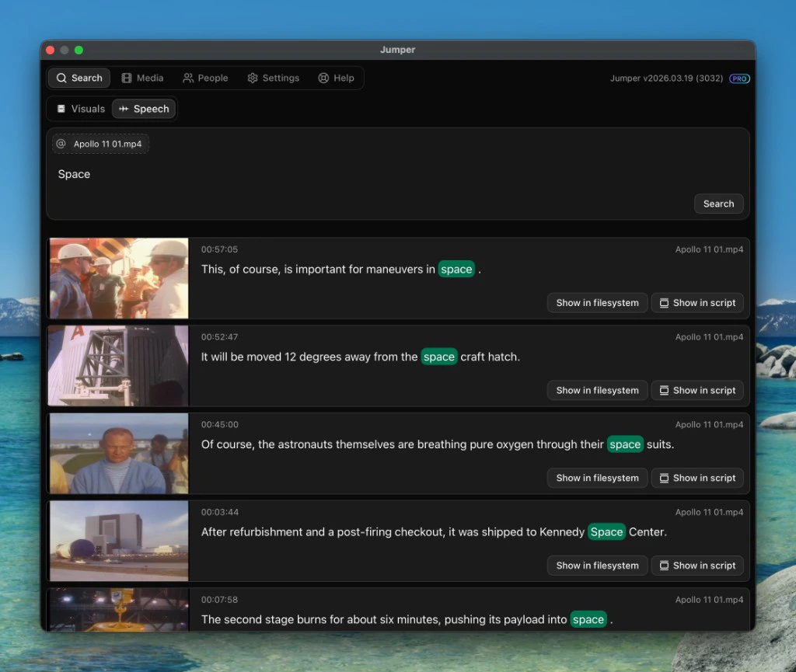Expand the highlighted 'space' match at 00:57:05
The height and width of the screenshot is (672, 796).
[x=456, y=269]
